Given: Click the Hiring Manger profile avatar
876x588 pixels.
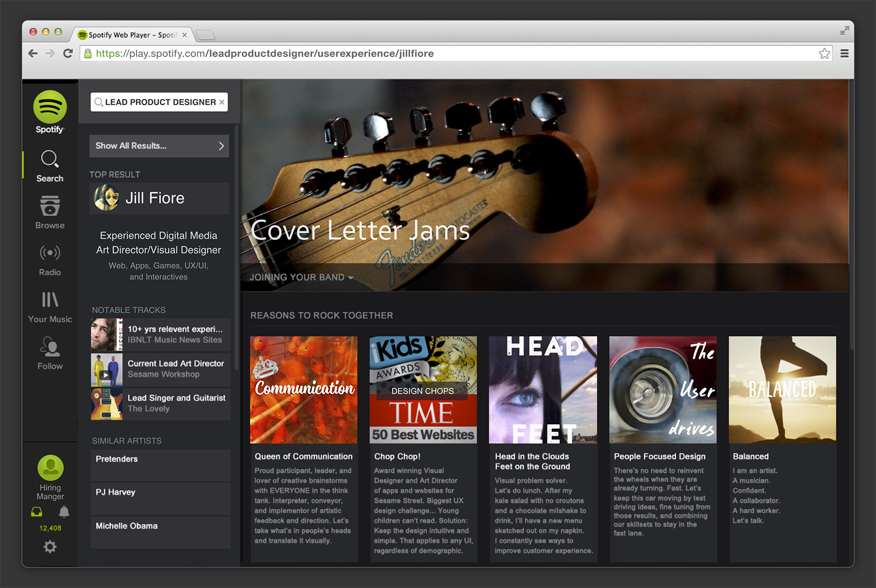Looking at the screenshot, I should click(x=50, y=468).
